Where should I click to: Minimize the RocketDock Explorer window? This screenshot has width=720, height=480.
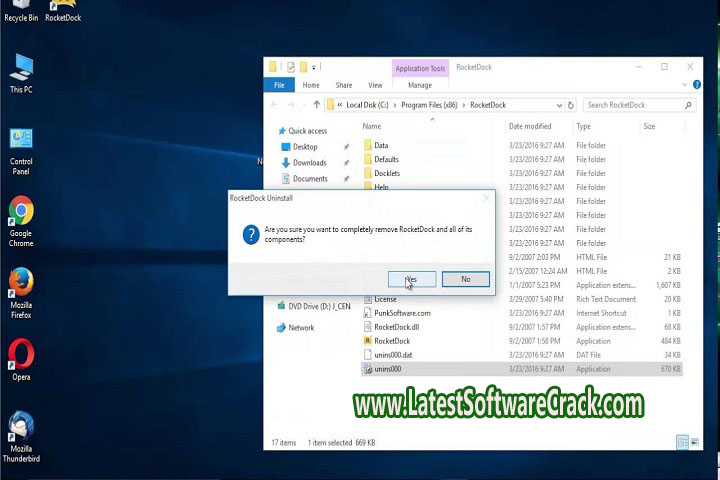tap(639, 67)
